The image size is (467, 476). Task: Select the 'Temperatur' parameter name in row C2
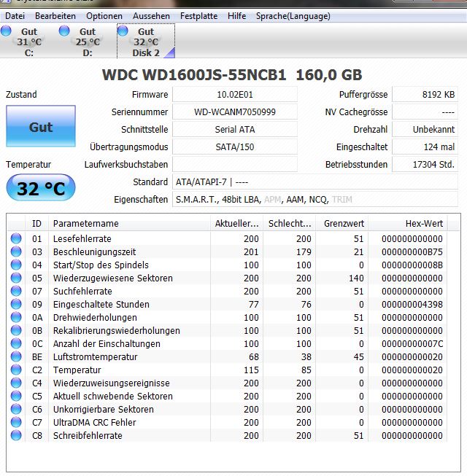pyautogui.click(x=77, y=370)
